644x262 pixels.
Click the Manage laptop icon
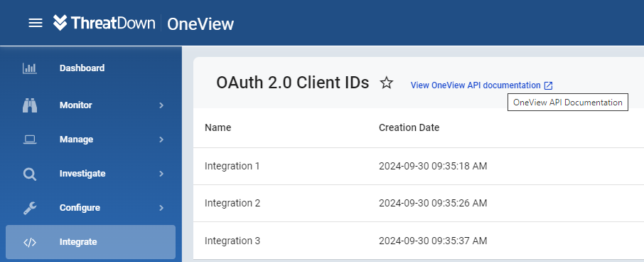pyautogui.click(x=30, y=140)
